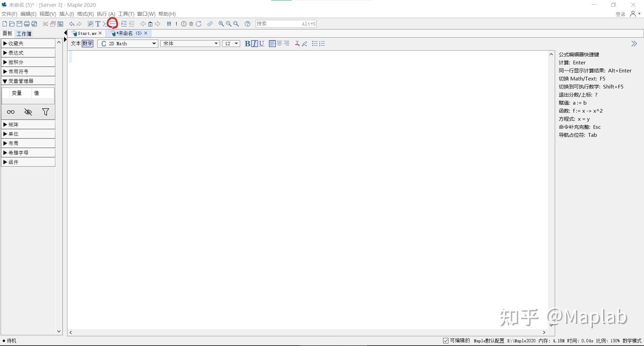
Task: Go back with the left arrow icon
Action: (143, 24)
